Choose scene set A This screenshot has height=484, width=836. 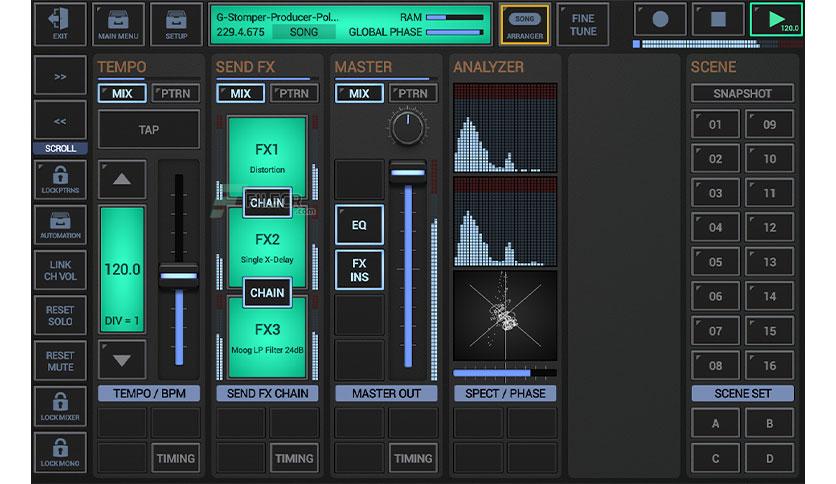(716, 423)
